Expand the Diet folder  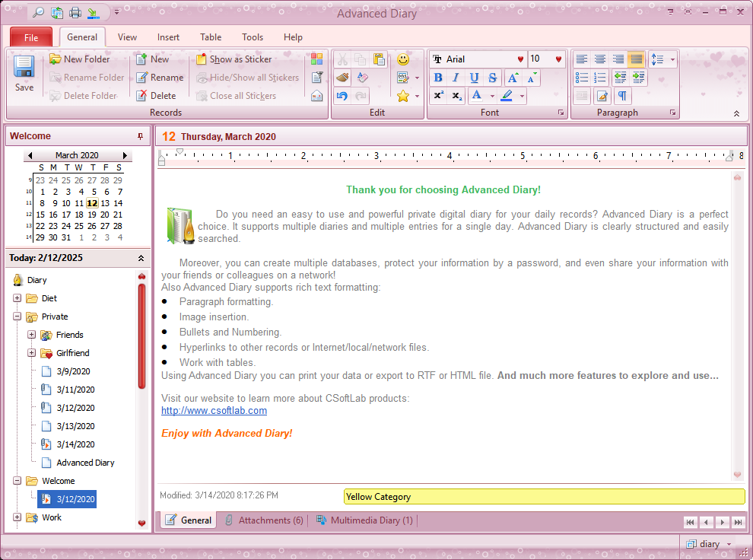click(x=17, y=298)
